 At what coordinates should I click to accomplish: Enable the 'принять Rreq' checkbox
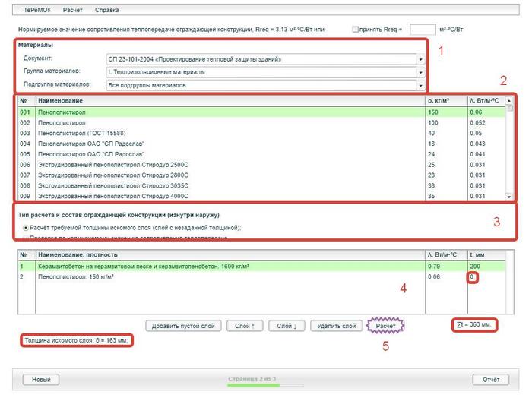355,29
